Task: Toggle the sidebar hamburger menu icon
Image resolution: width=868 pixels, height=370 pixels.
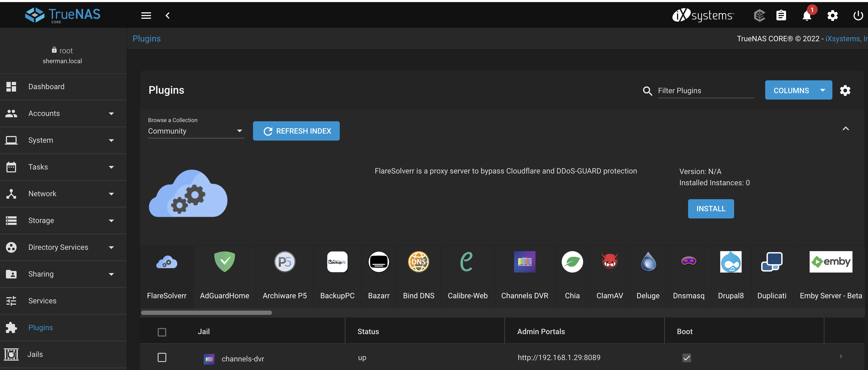Action: 146,16
